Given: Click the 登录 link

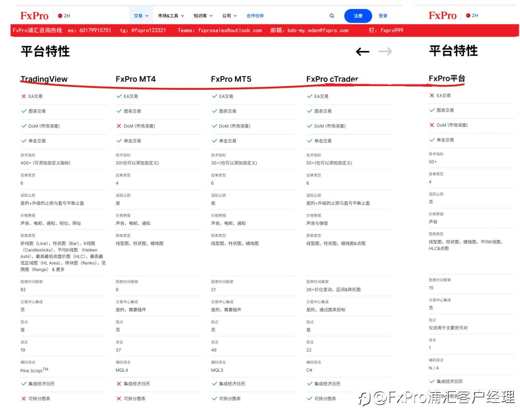Looking at the screenshot, I should click(383, 16).
